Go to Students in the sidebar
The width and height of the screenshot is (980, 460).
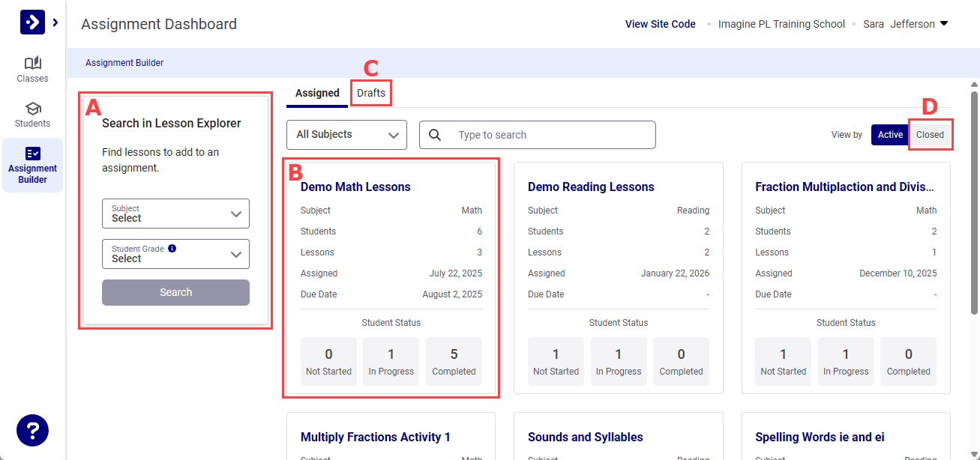(32, 115)
